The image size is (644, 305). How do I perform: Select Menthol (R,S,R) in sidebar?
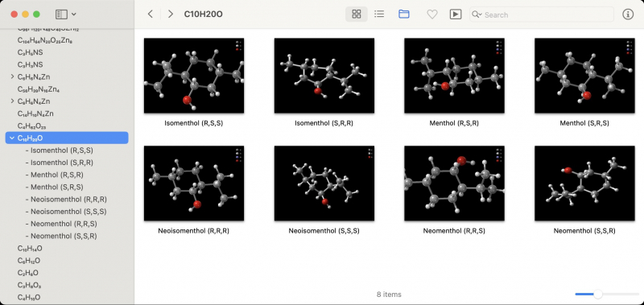tap(56, 175)
